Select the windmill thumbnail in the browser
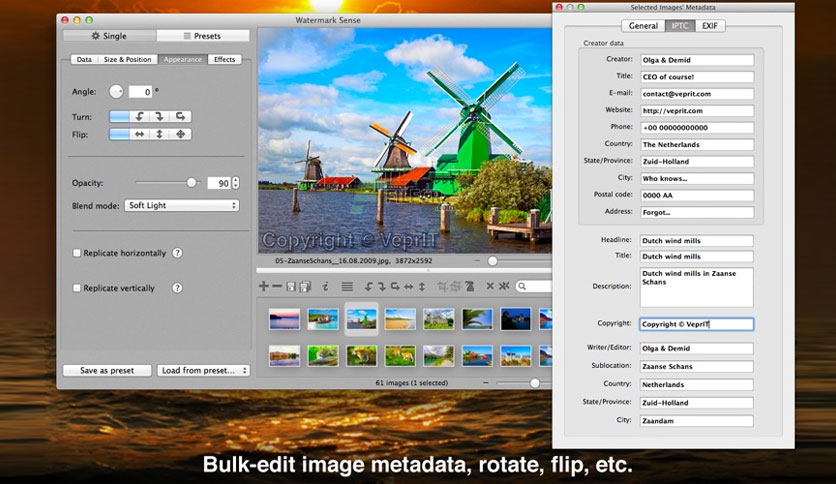Image resolution: width=836 pixels, height=484 pixels. [x=361, y=319]
